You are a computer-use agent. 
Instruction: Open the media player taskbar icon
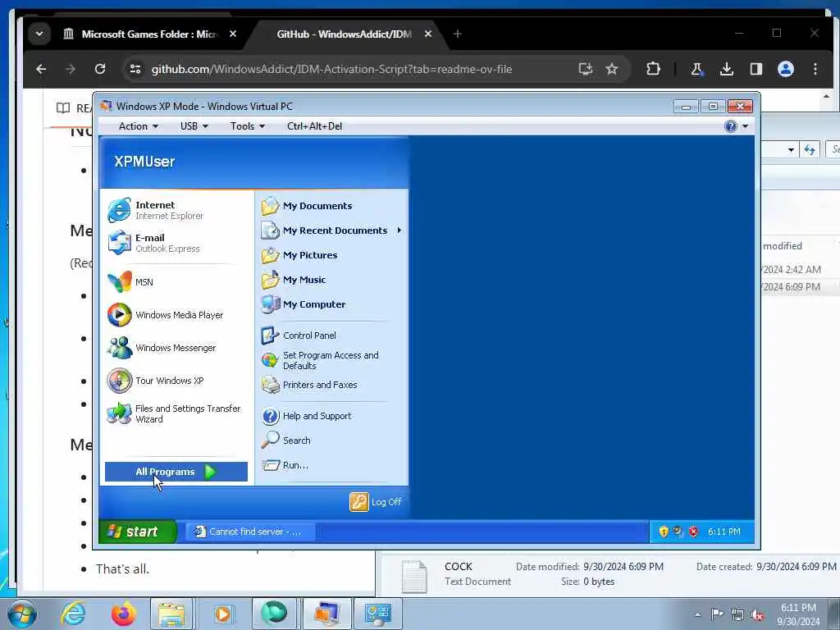[223, 614]
